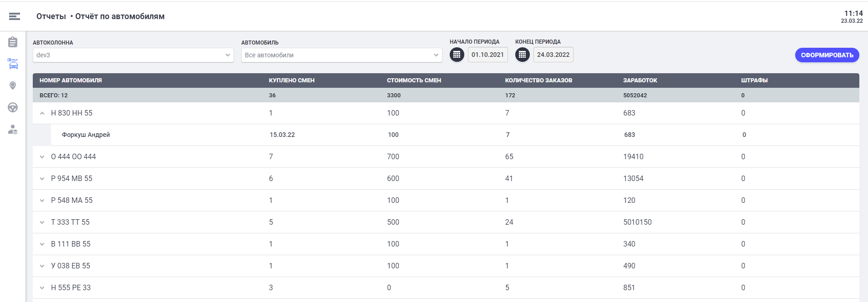Open the end period calendar icon
This screenshot has width=868, height=302.
pos(522,55)
